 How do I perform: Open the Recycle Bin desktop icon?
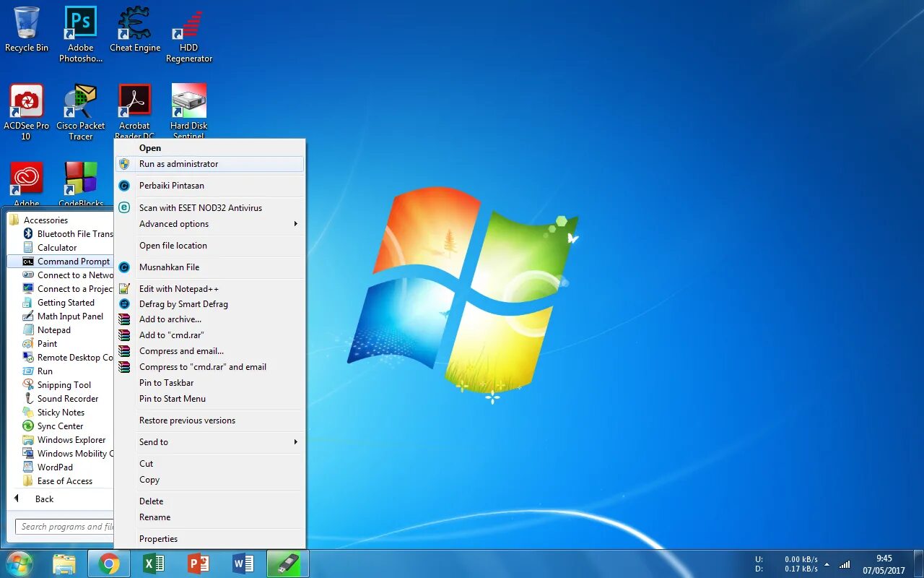click(x=27, y=29)
